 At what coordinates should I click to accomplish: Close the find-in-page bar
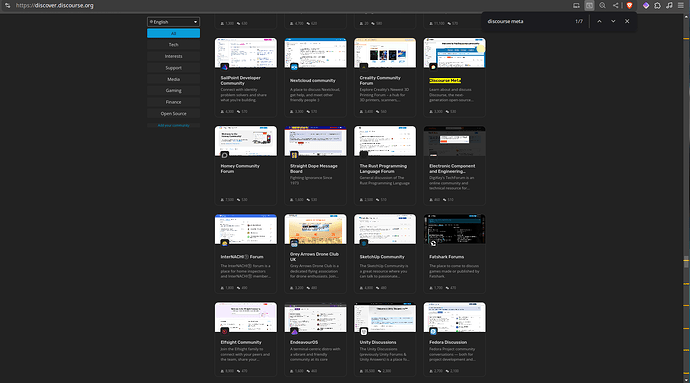click(627, 21)
